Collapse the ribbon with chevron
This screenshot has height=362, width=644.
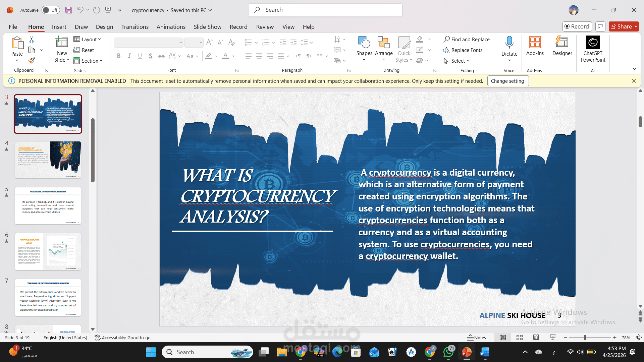coord(634,69)
